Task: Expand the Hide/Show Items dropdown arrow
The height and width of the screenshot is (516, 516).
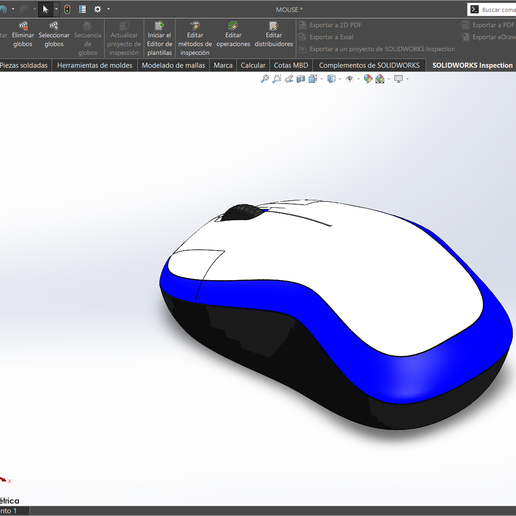Action: (x=358, y=79)
